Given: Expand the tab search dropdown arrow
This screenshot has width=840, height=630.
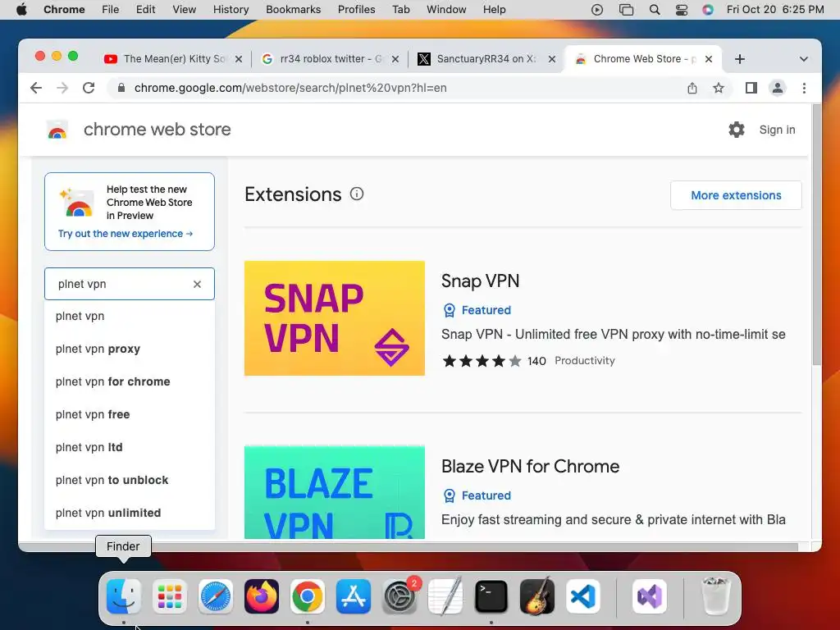Looking at the screenshot, I should pos(804,59).
